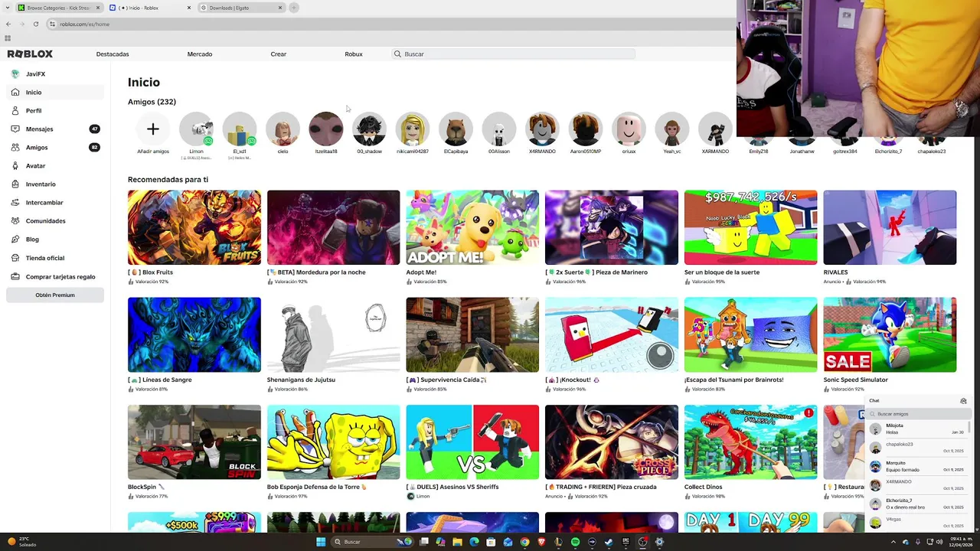Click the chat list scrollbar
Image resolution: width=980 pixels, height=551 pixels.
click(x=969, y=426)
